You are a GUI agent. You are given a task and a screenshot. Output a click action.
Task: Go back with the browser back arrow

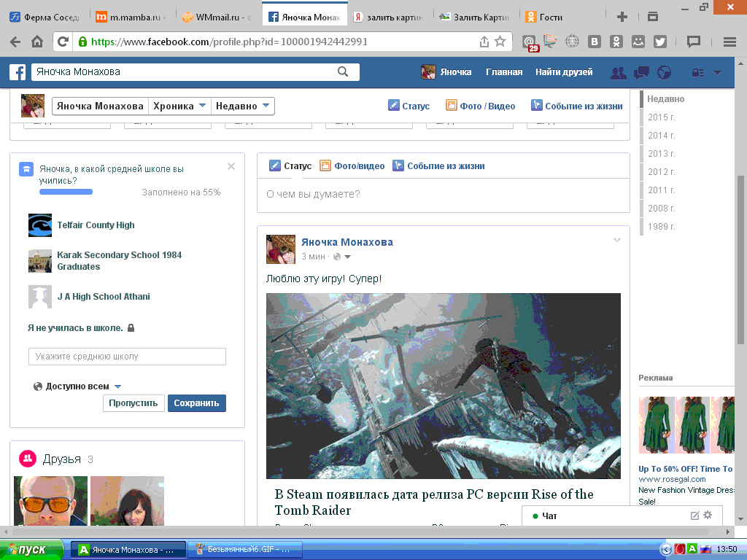[15, 42]
